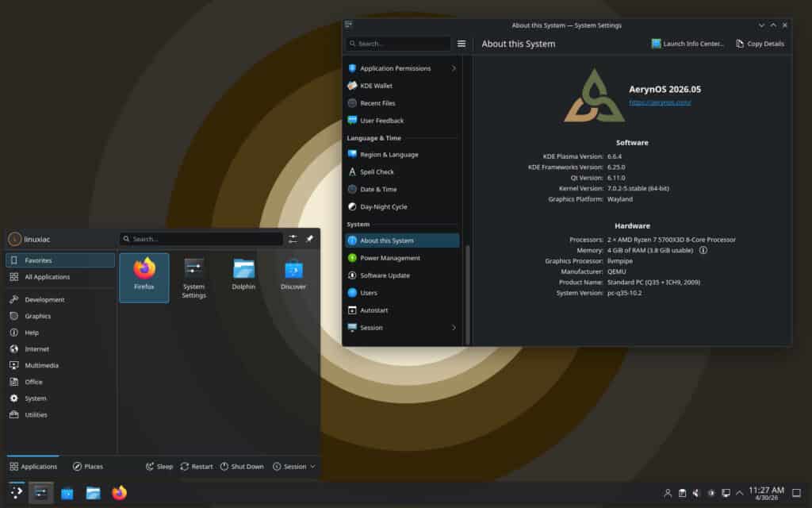Launch Firefox from the taskbar
The image size is (812, 508).
coord(120,492)
